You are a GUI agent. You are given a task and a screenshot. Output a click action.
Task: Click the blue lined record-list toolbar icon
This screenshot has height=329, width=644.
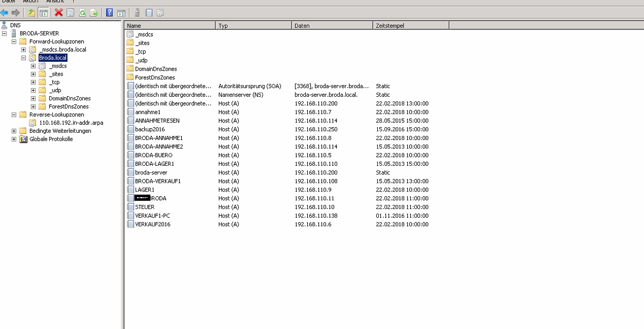pyautogui.click(x=149, y=12)
